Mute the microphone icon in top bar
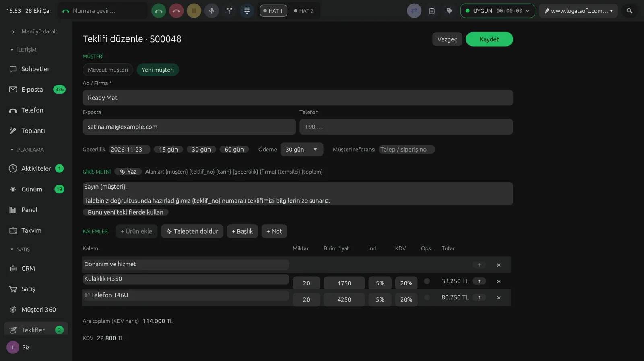644x361 pixels. (212, 11)
